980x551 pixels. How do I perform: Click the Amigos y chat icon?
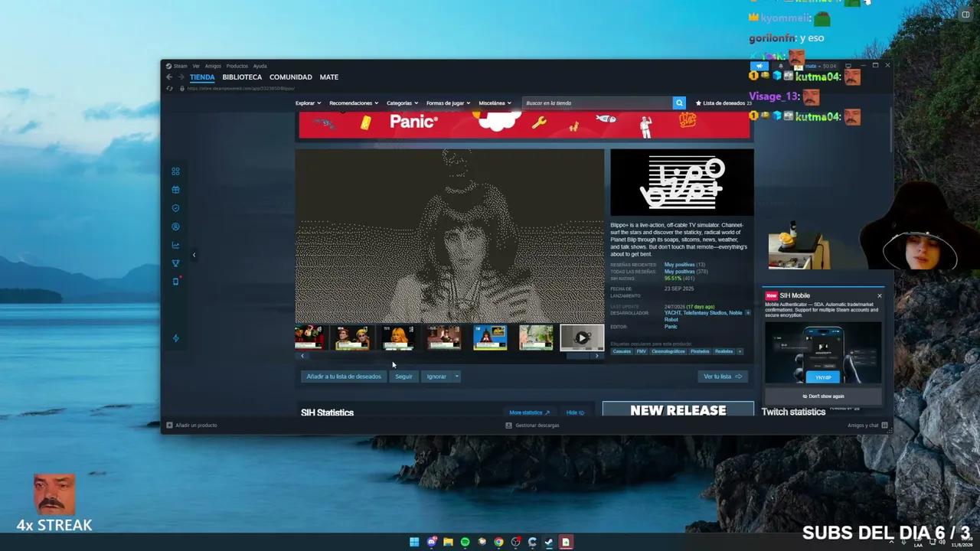884,425
